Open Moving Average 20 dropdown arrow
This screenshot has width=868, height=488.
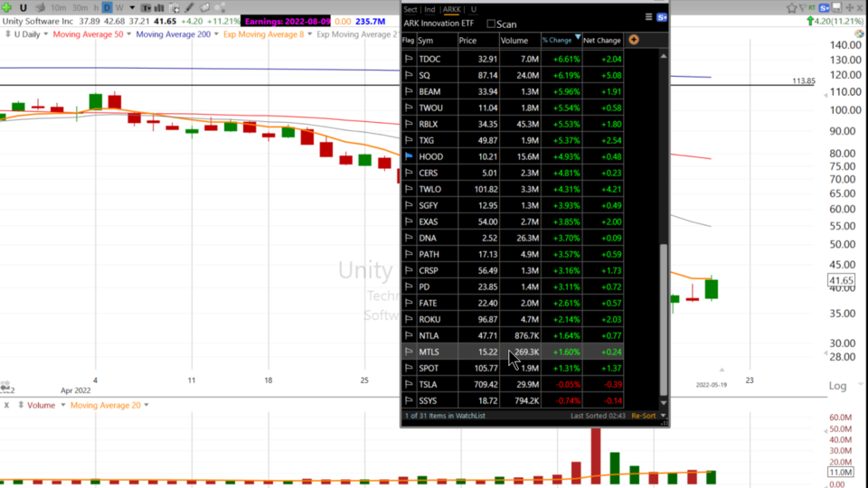tap(146, 405)
